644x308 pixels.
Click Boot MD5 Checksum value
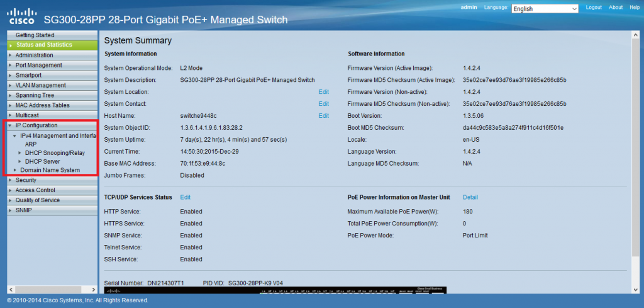(513, 127)
